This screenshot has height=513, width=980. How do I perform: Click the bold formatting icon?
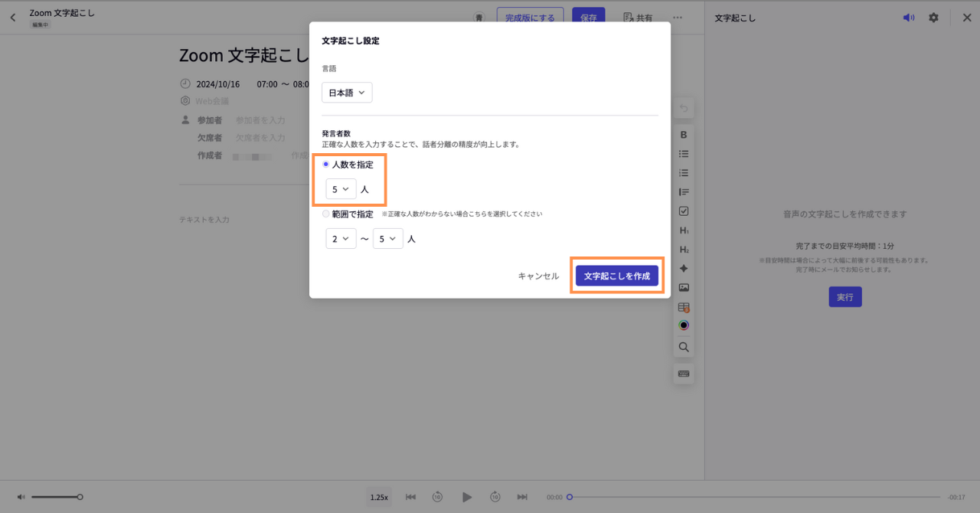pos(684,135)
